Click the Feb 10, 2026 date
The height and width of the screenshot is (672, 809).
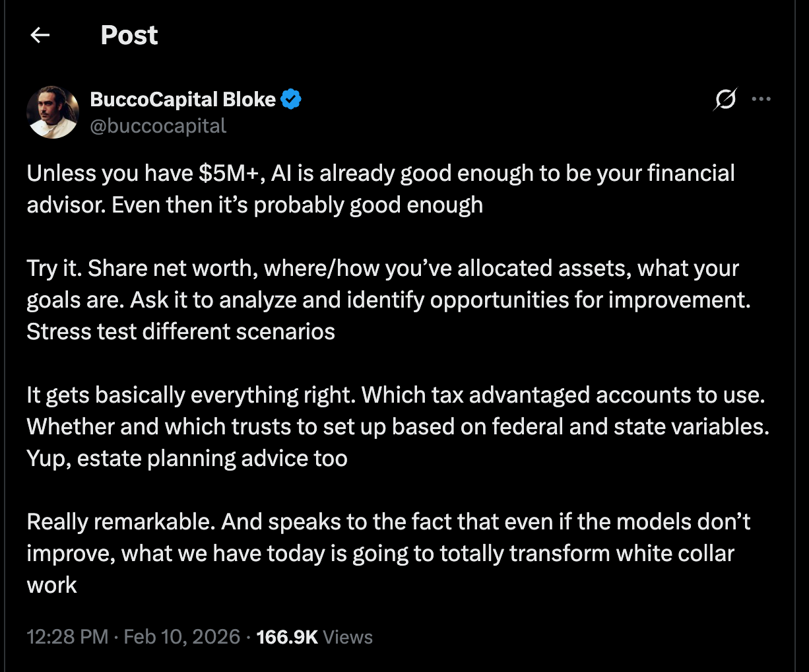tap(181, 637)
